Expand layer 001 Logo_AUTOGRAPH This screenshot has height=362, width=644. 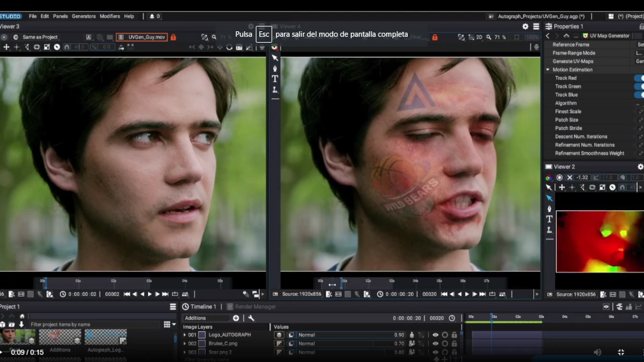tap(185, 335)
